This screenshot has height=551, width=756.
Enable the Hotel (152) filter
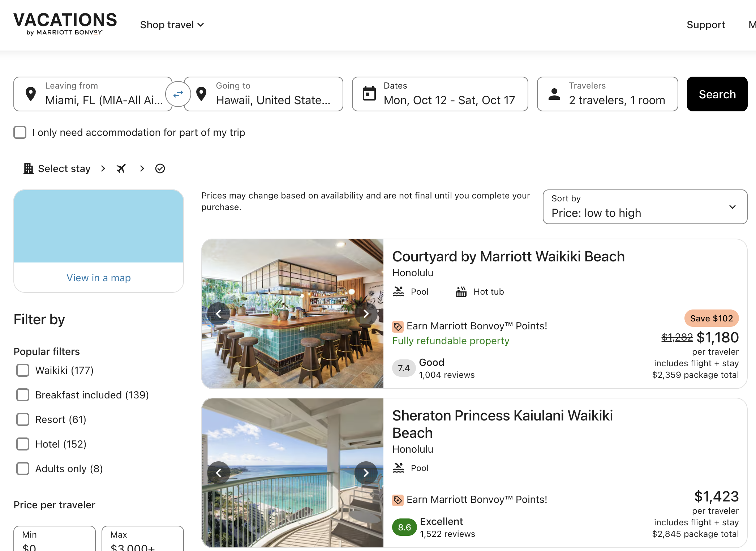[23, 444]
